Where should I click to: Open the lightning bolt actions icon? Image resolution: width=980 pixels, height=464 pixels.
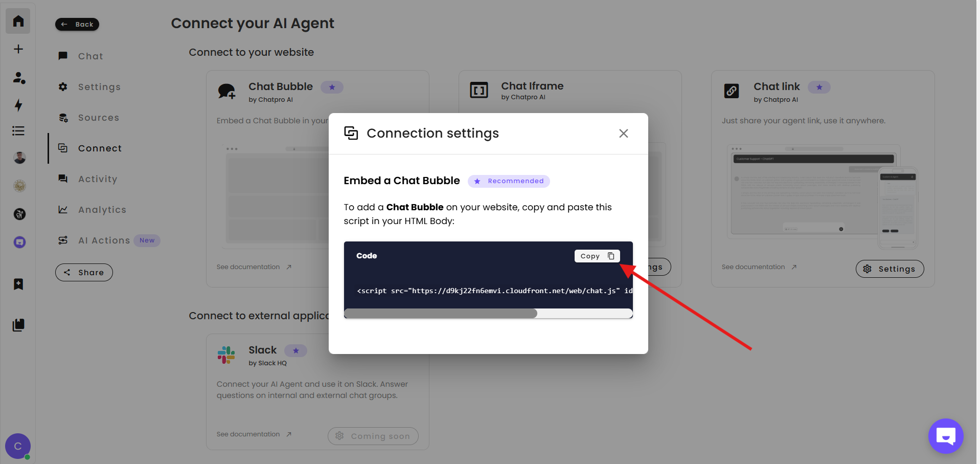pos(18,105)
